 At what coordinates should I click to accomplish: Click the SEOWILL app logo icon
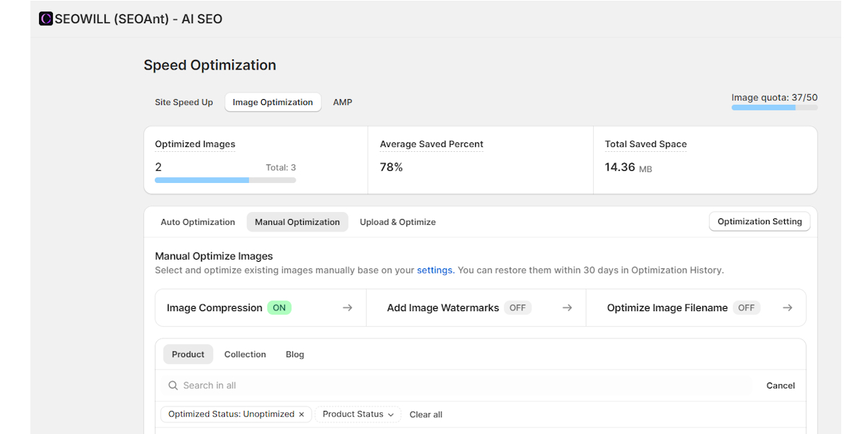(46, 19)
